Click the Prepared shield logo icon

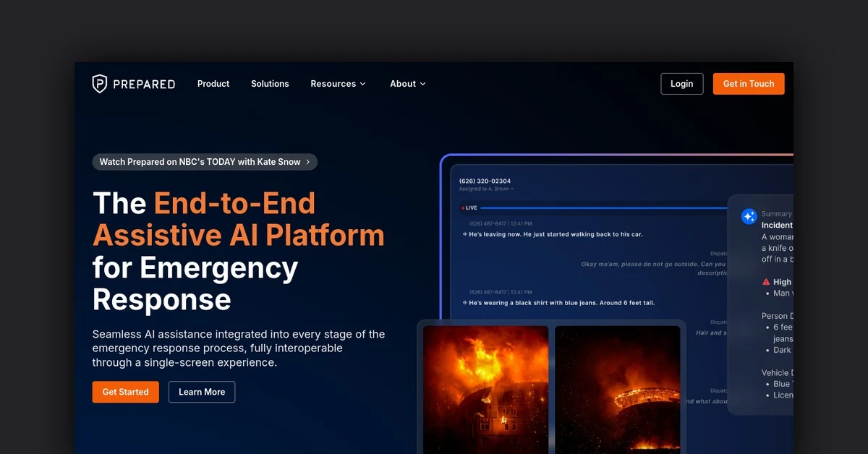(x=100, y=84)
